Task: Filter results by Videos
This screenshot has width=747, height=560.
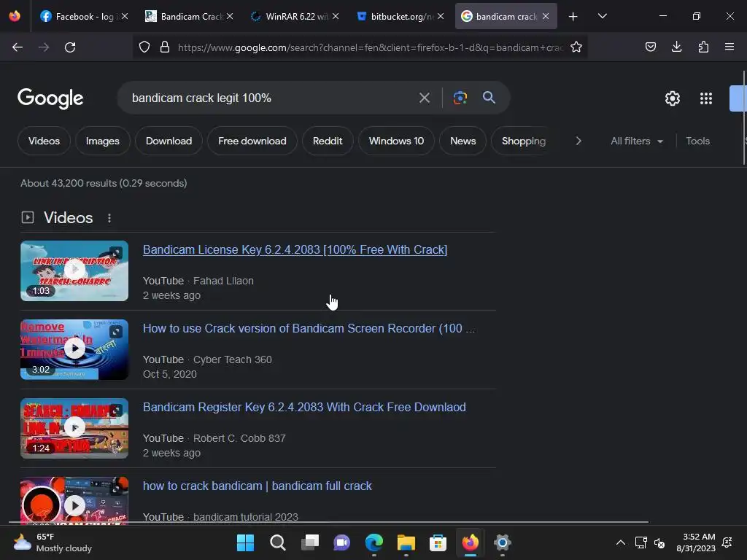Action: click(x=44, y=141)
